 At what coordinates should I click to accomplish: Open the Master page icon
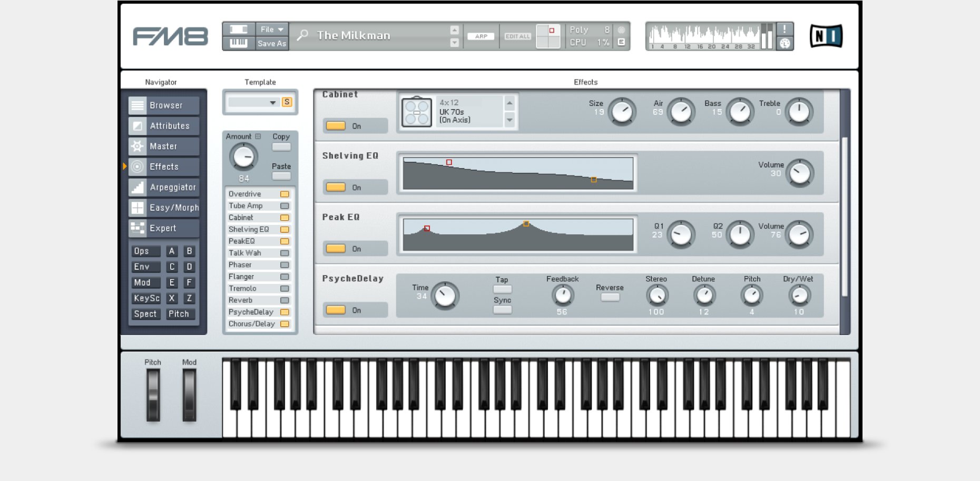(x=138, y=146)
